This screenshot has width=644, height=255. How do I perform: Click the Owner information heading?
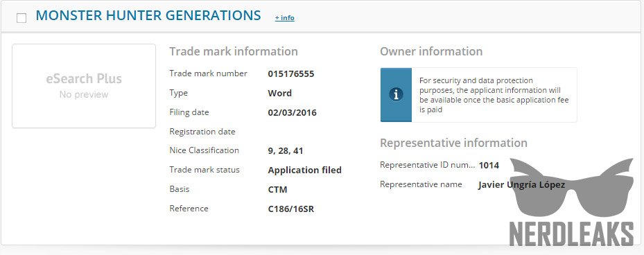point(431,52)
